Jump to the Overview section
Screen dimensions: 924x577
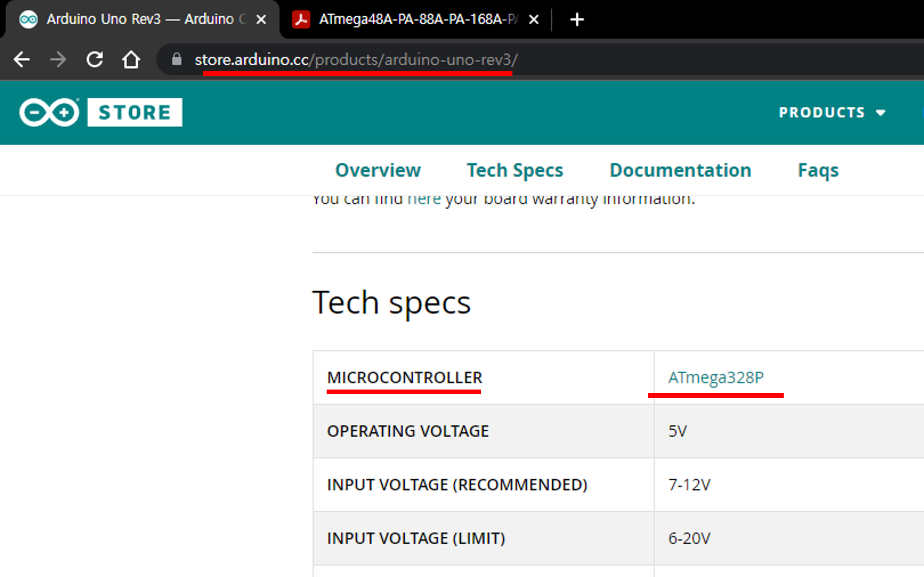click(377, 170)
